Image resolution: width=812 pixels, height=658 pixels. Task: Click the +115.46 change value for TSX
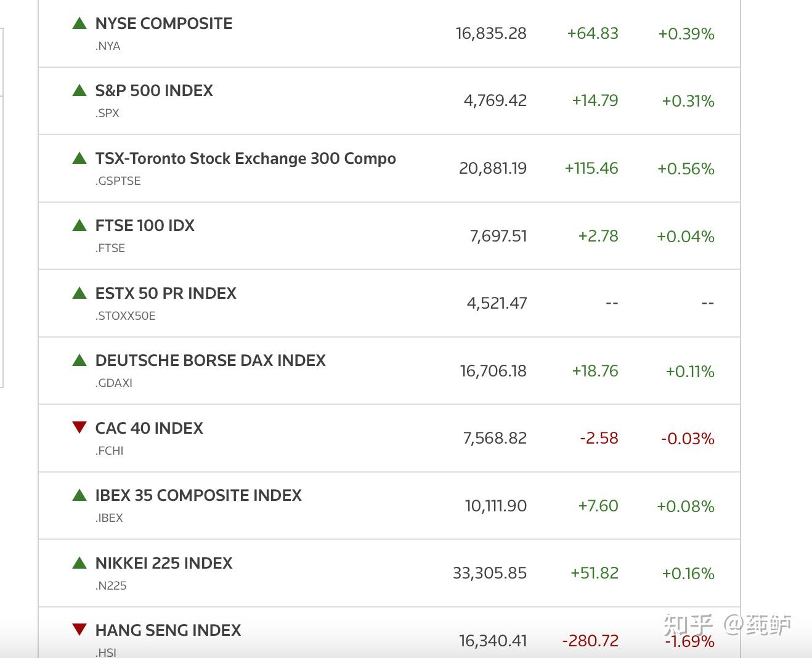coord(591,168)
